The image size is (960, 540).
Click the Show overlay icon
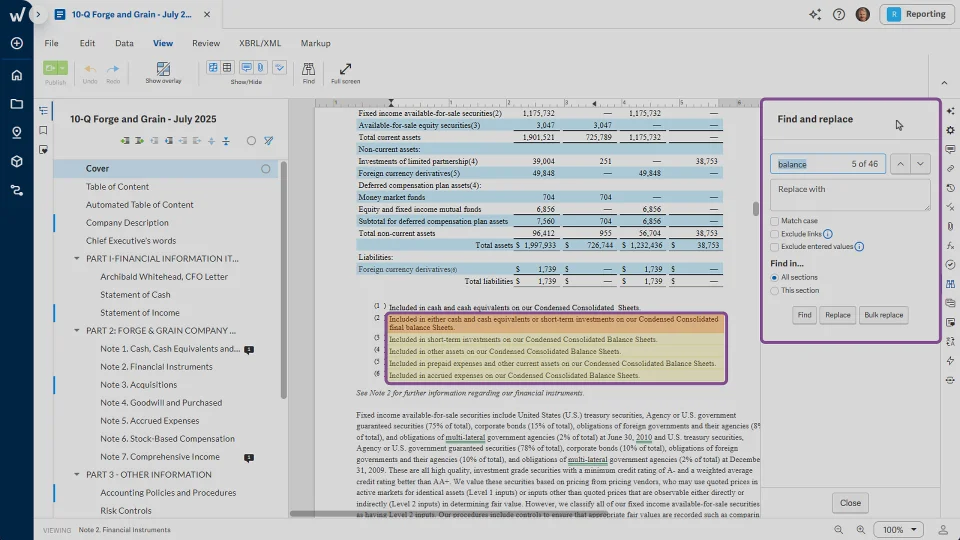tap(163, 68)
